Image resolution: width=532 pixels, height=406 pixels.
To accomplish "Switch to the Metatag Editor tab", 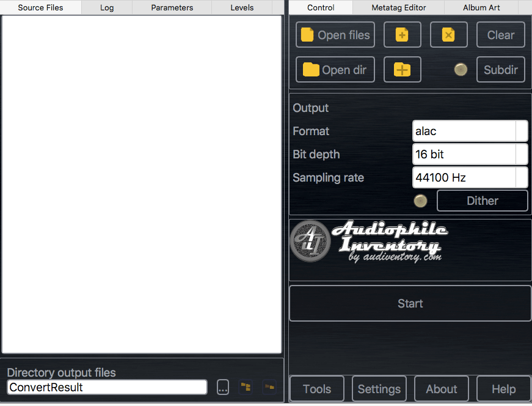I will tap(399, 7).
